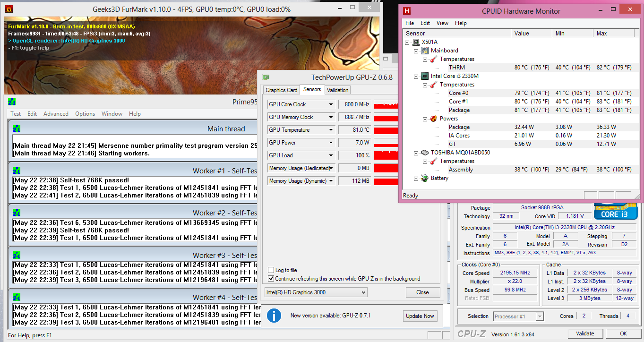This screenshot has width=644, height=342.
Task: Open the Help menu in Prime95
Action: pos(135,114)
